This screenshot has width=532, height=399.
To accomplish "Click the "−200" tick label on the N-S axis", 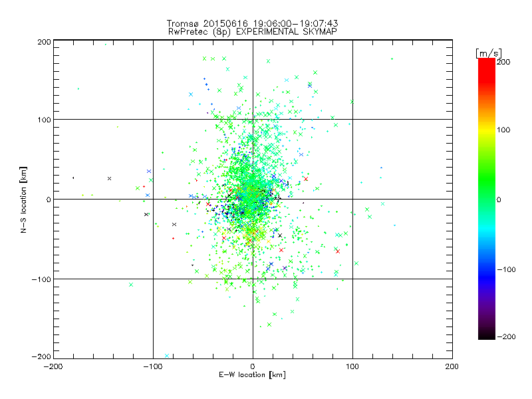I will point(41,356).
